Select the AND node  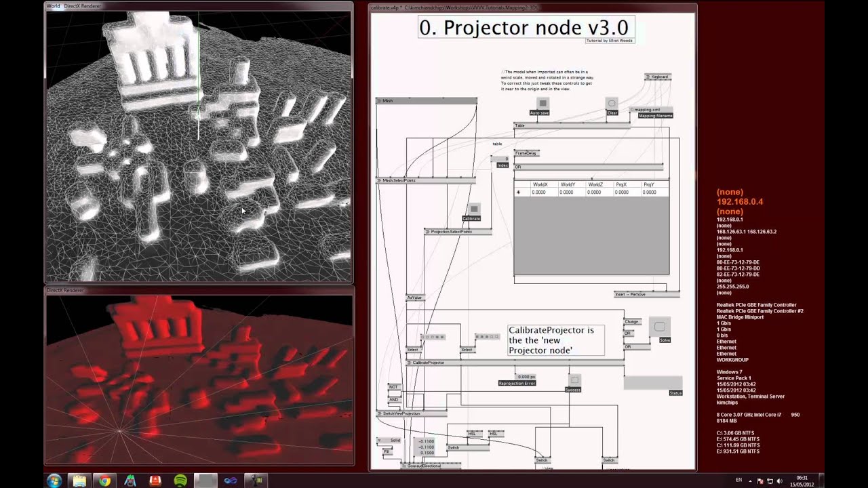(x=393, y=400)
